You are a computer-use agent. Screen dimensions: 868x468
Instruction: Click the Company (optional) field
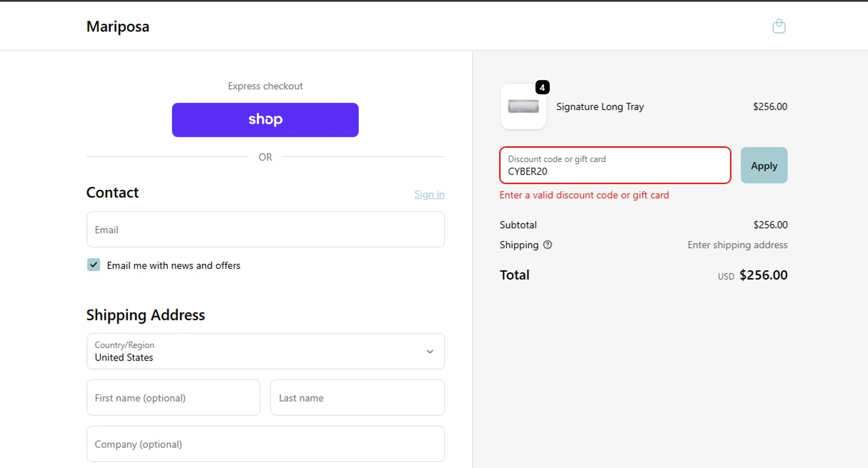tap(266, 444)
